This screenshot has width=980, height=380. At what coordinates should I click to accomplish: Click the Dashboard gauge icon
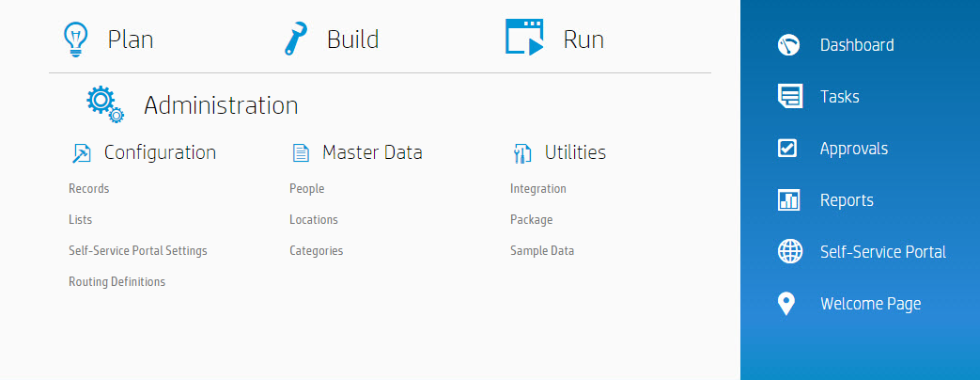[788, 45]
